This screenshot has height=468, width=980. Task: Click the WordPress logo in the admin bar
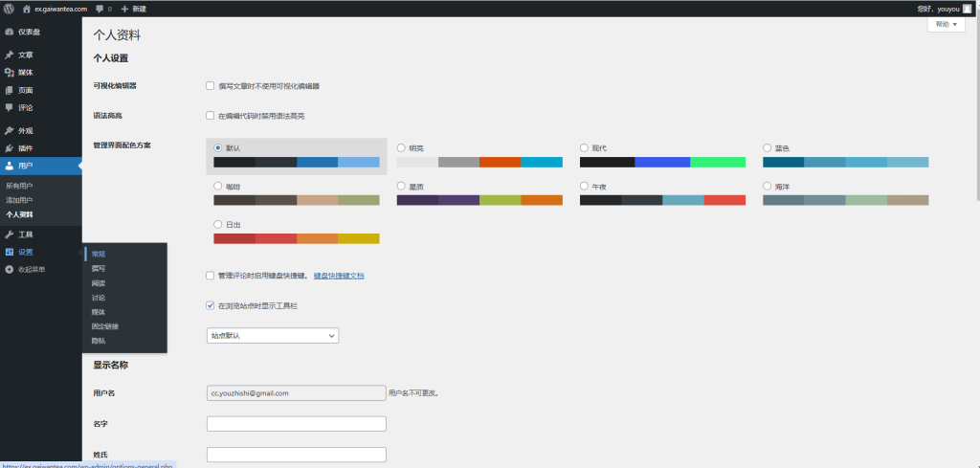click(x=9, y=9)
